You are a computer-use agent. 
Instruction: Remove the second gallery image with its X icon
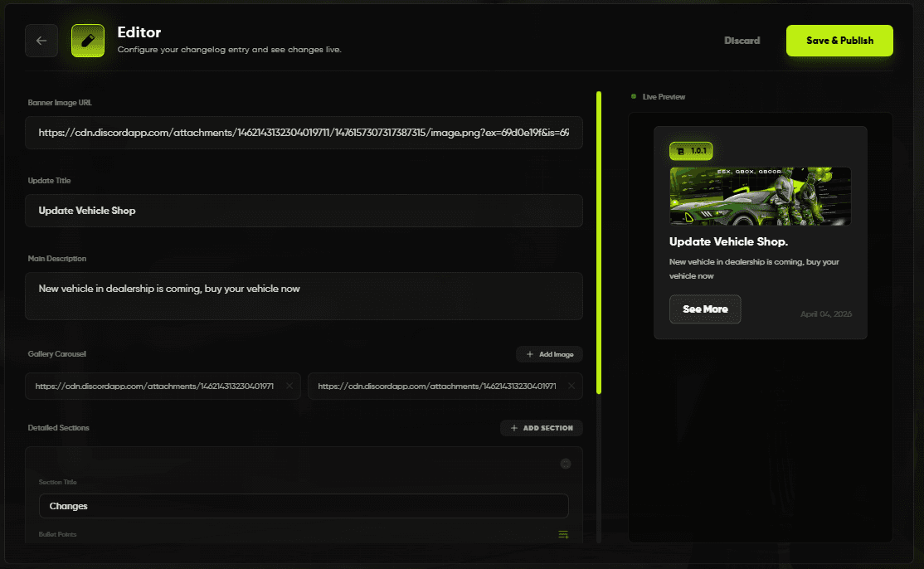coord(571,386)
